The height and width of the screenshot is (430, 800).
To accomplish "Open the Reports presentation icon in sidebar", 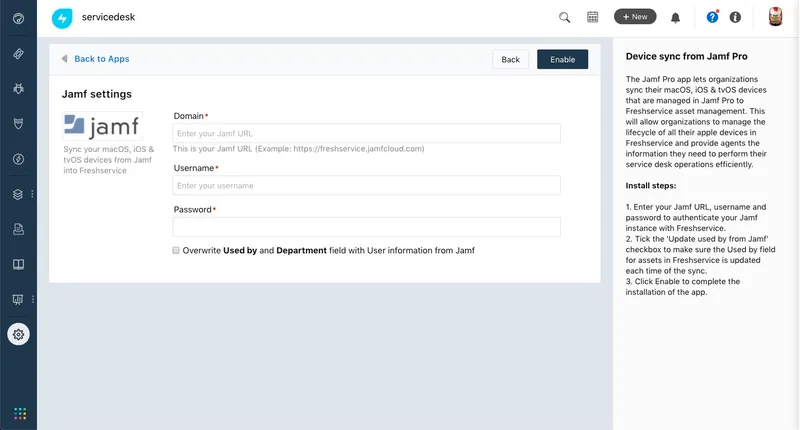I will tap(18, 299).
